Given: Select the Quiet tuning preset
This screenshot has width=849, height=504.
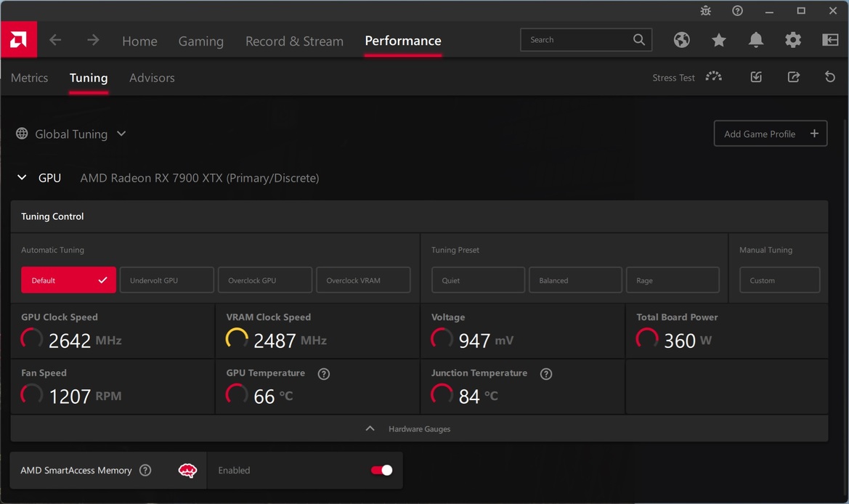Looking at the screenshot, I should point(478,280).
